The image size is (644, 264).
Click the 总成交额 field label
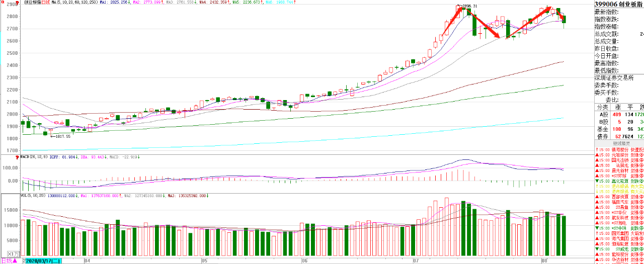tap(607, 34)
